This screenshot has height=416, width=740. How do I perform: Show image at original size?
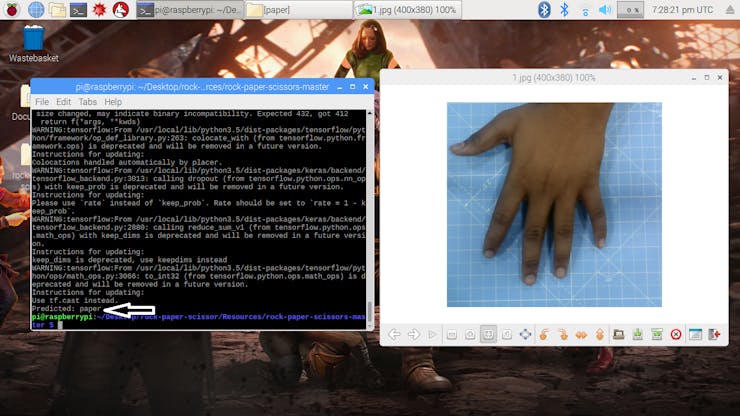[x=507, y=334]
